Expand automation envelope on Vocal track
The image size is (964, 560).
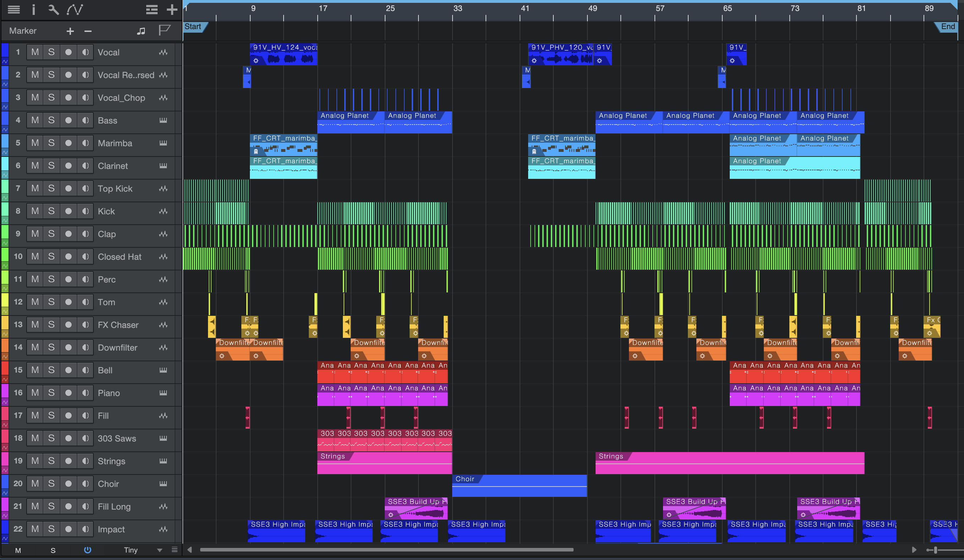(x=5, y=61)
